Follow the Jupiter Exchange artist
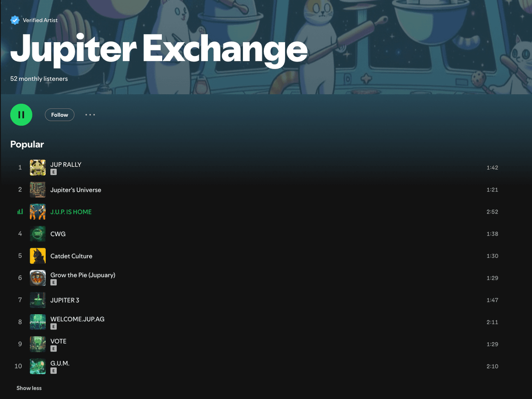532x399 pixels. [x=59, y=115]
